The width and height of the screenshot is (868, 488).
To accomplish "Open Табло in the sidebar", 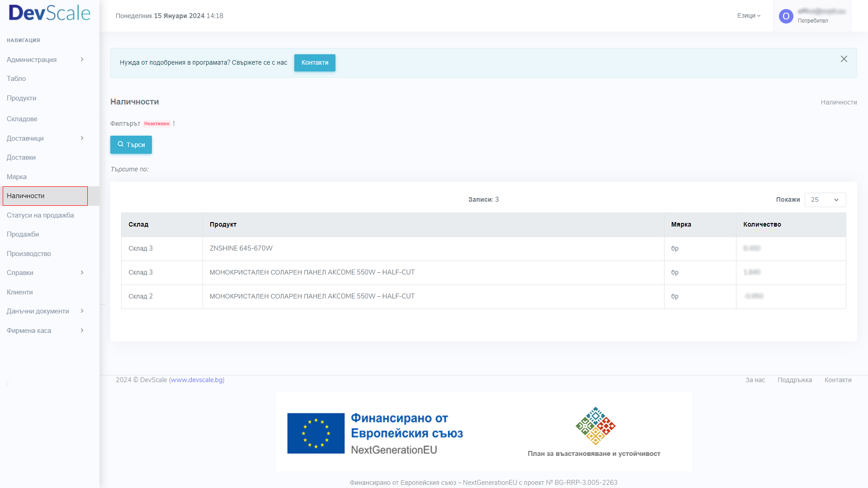I will 16,79.
